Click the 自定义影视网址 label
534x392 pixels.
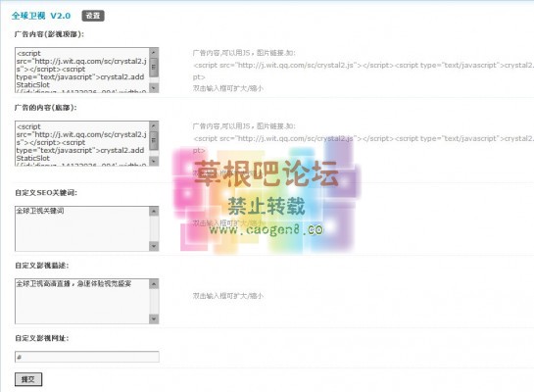click(x=42, y=338)
